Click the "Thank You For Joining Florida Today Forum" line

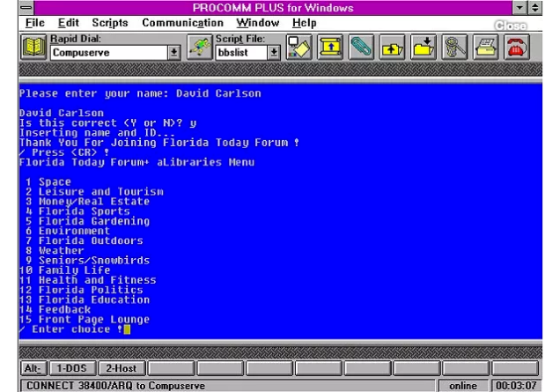[x=159, y=143]
